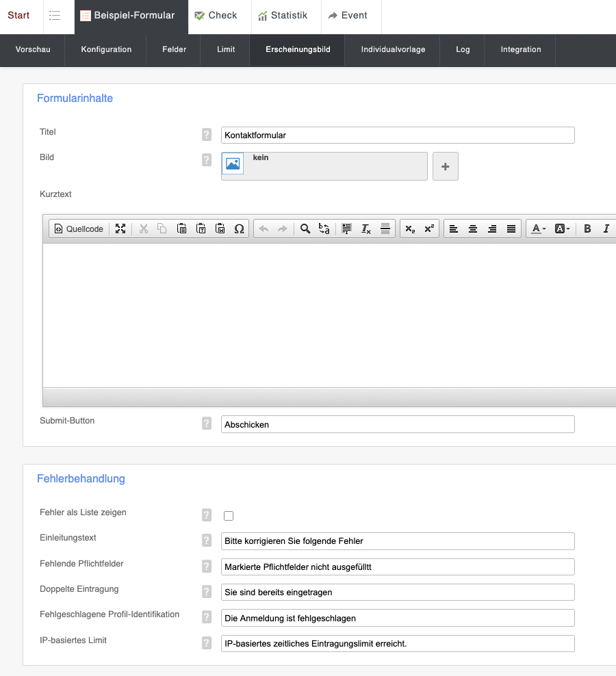Center-align text in the editor

(x=472, y=229)
